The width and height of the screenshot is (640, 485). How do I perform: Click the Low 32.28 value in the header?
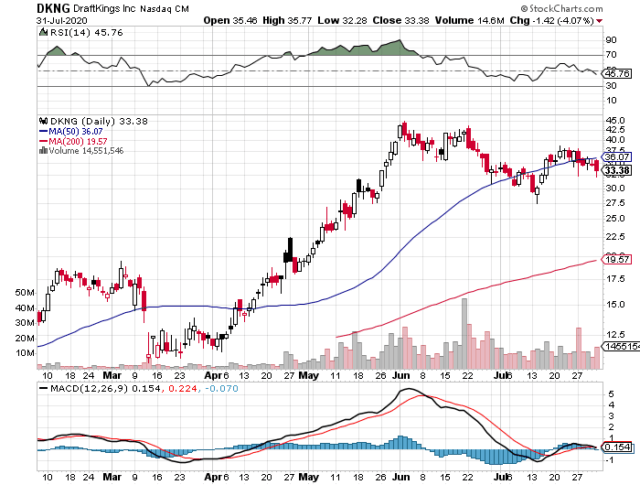coord(342,20)
